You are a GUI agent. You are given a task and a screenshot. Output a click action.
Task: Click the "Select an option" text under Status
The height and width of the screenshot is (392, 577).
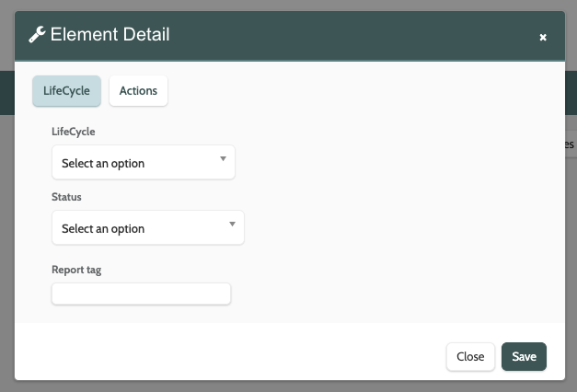(103, 228)
